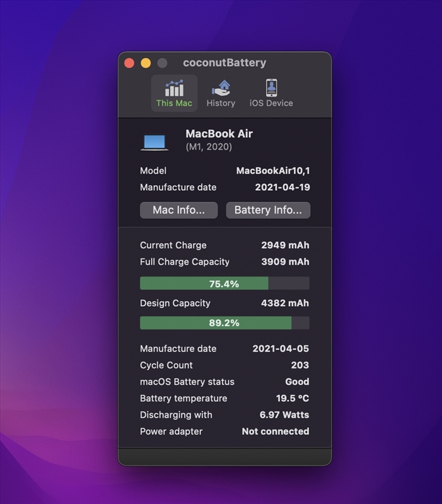Screen dimensions: 442x504
Task: Click the iOS Device tab label
Action: pos(271,103)
